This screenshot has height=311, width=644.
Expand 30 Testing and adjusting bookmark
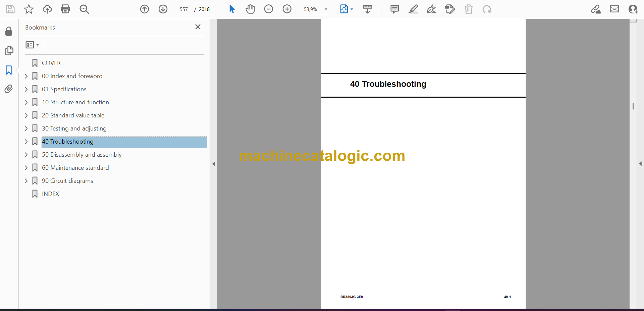[x=26, y=128]
